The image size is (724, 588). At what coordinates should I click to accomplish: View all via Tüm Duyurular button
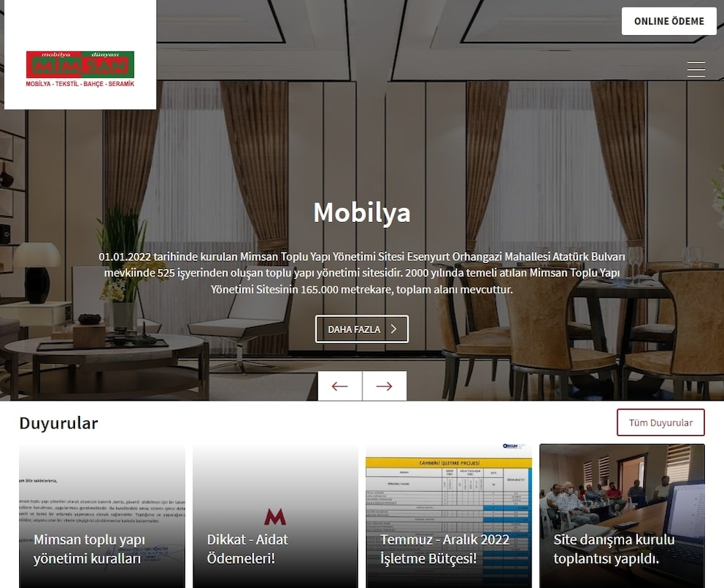pyautogui.click(x=661, y=423)
